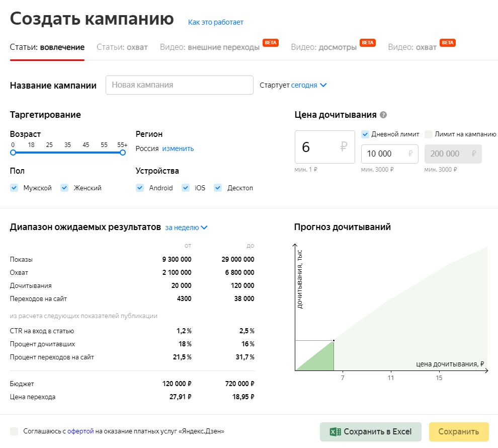Screen dimensions: 498x448
Task: Click the 7 tick on chart price axis
Action: 343,378
